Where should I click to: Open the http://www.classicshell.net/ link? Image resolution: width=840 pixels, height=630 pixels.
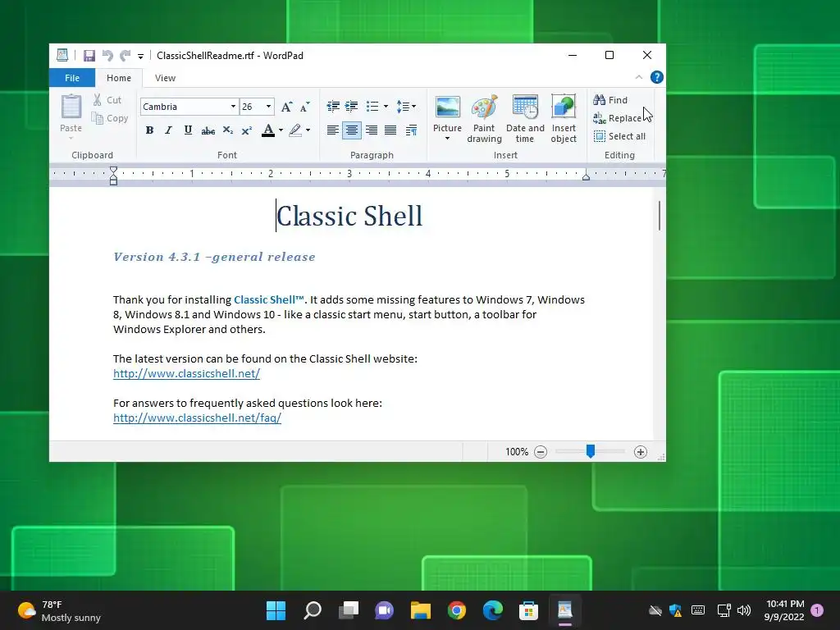(186, 373)
